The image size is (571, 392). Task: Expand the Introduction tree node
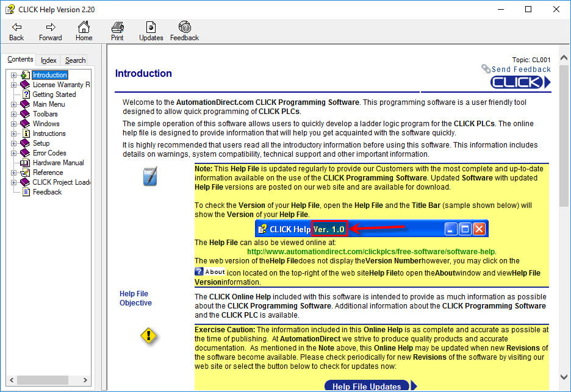click(13, 76)
